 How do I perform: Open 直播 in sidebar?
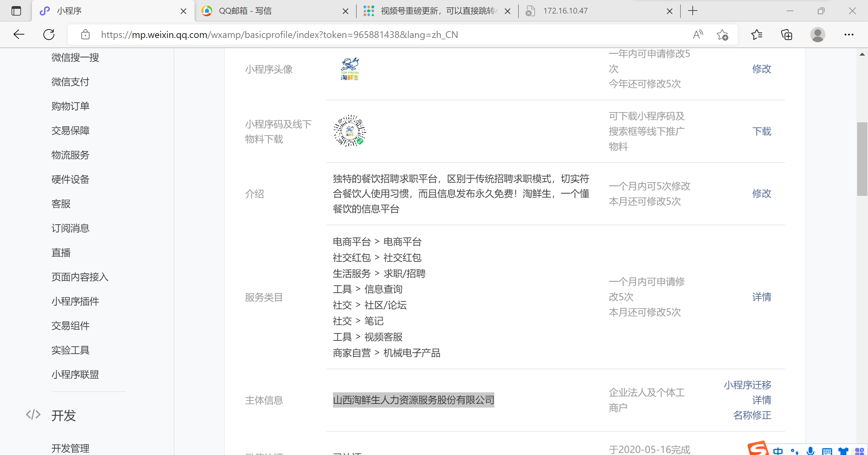coord(61,252)
